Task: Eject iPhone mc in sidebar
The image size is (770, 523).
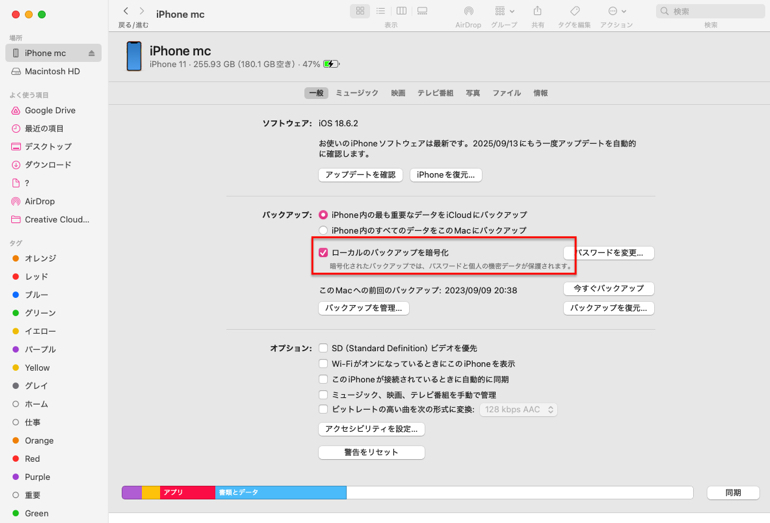Action: [x=92, y=54]
